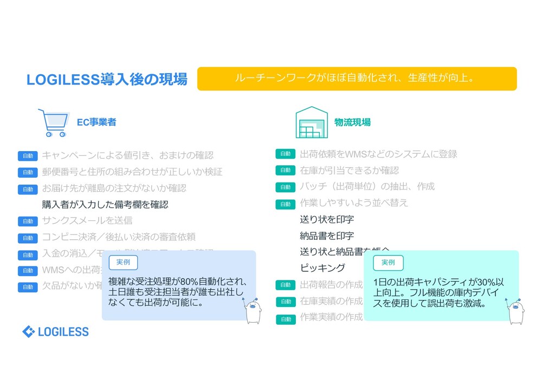Viewport: 555px width, 392px height.
Task: Click the text 出荷報告の作成
Action: [x=331, y=285]
